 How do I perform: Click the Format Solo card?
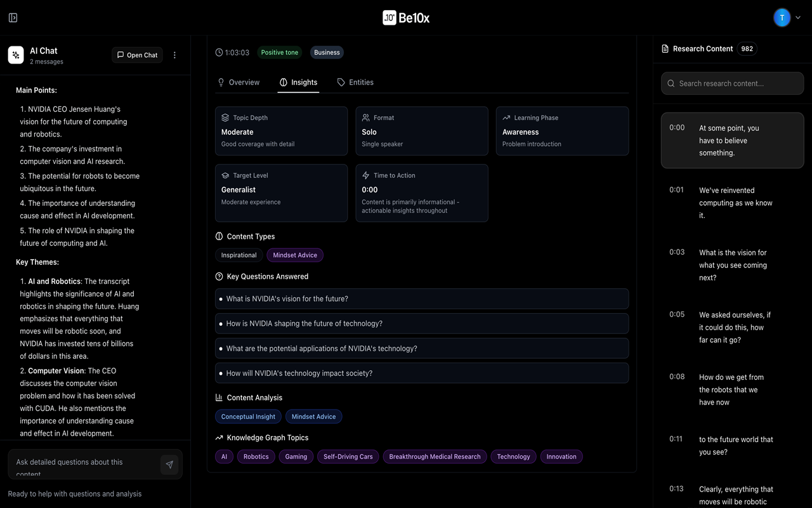[422, 131]
